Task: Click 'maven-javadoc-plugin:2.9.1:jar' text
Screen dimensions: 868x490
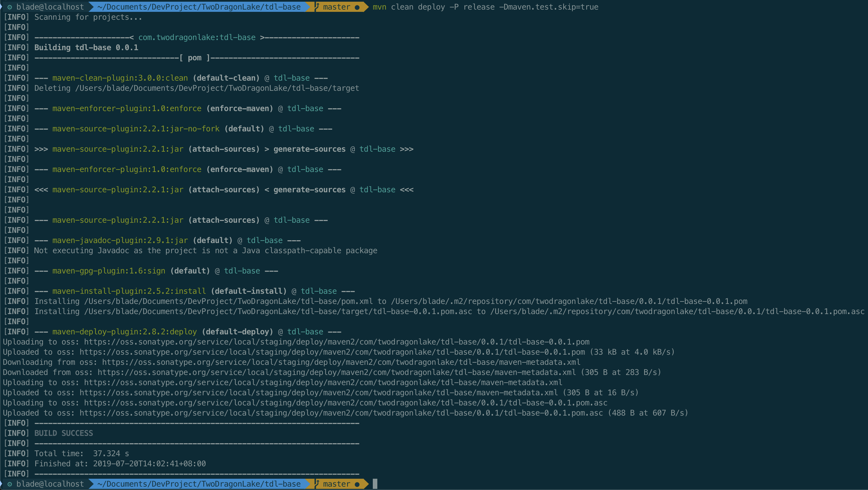Action: 120,240
